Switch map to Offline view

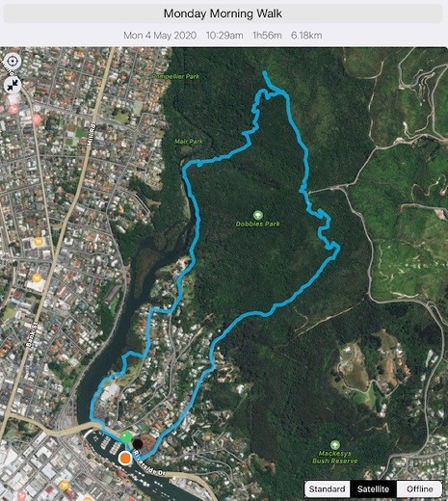click(419, 488)
